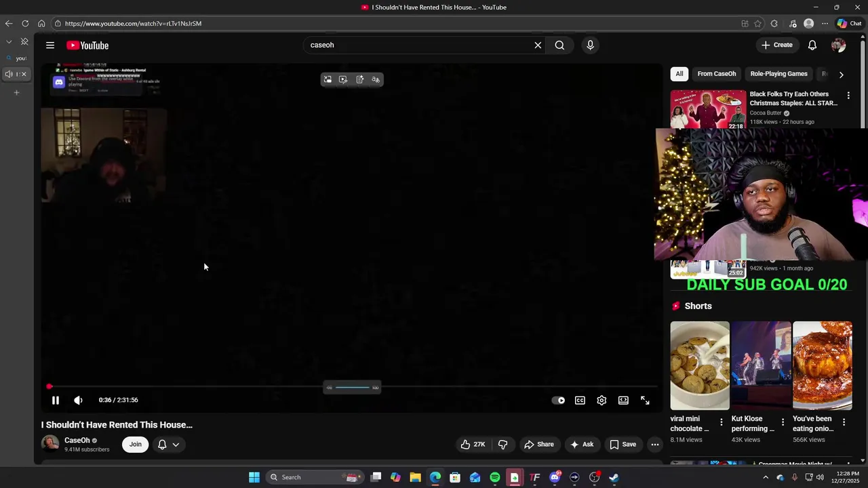This screenshot has height=488, width=868.
Task: Click the picture-in-picture overlay icon on the video
Action: click(x=328, y=79)
